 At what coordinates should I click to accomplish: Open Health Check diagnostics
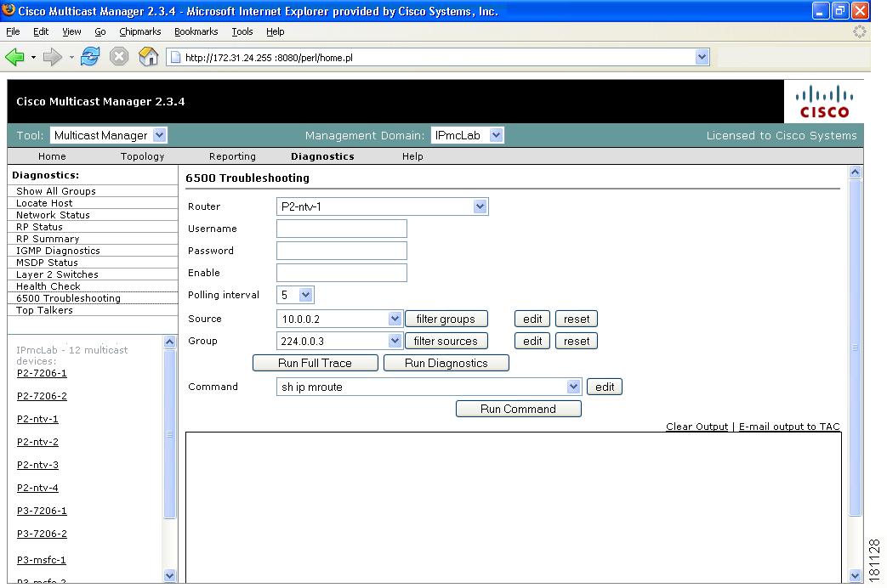point(48,286)
